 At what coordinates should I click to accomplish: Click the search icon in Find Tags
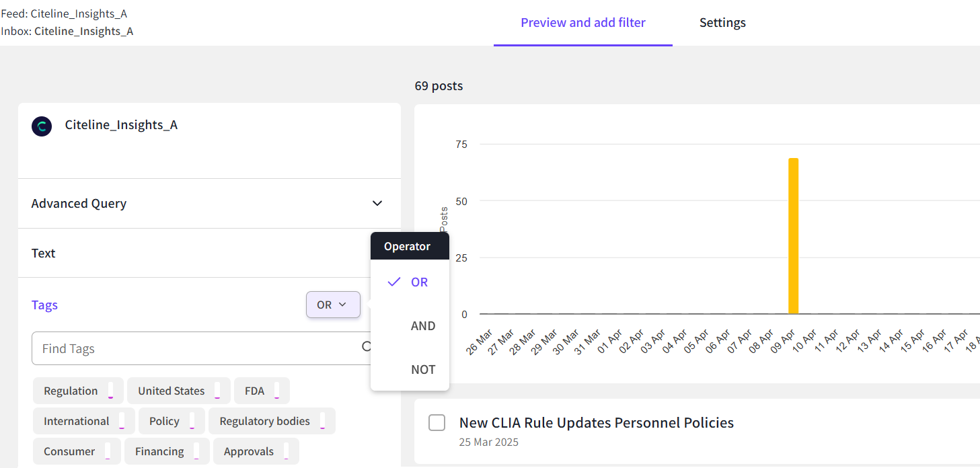click(367, 347)
